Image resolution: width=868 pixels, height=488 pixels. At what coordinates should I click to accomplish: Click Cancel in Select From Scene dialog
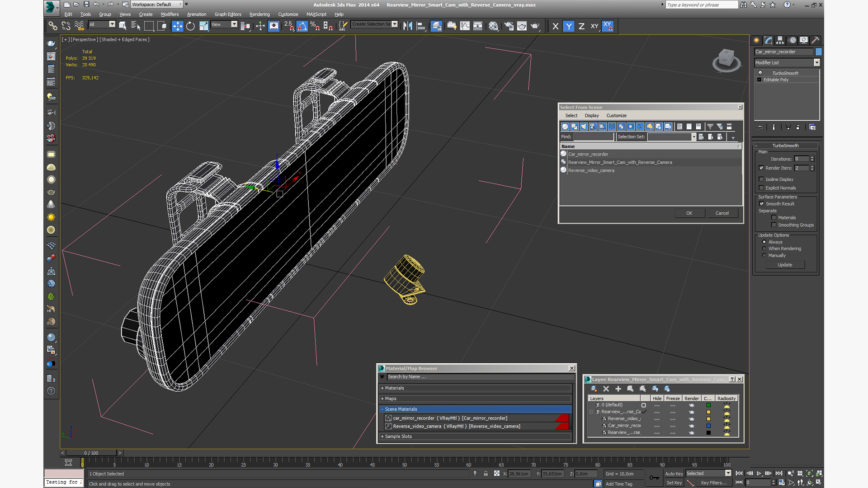[x=722, y=213]
